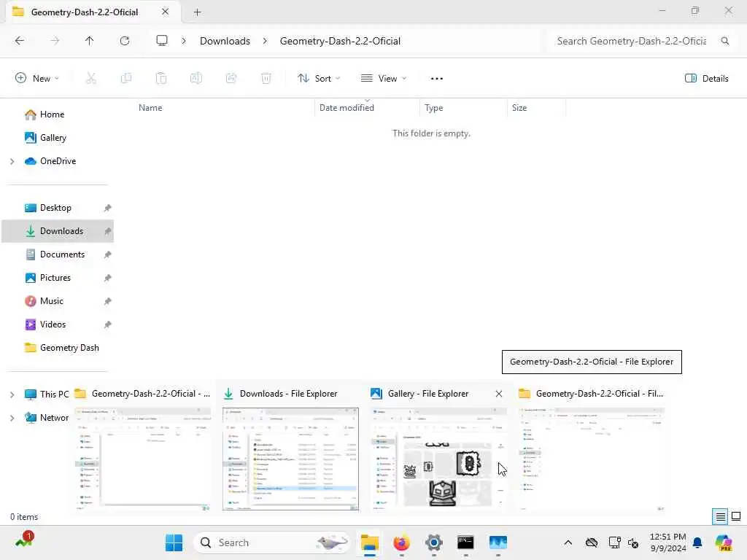Click the pin icon next to Desktop

point(108,208)
